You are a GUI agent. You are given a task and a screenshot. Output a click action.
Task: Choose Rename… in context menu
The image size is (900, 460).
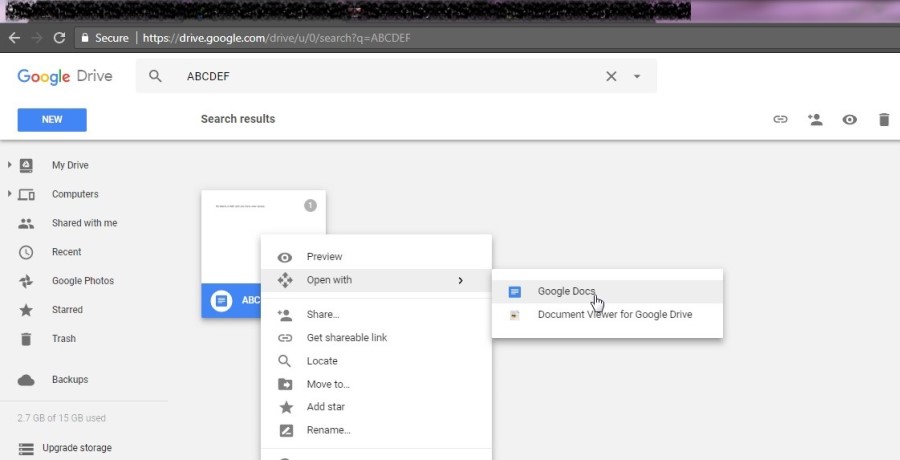pyautogui.click(x=377, y=430)
